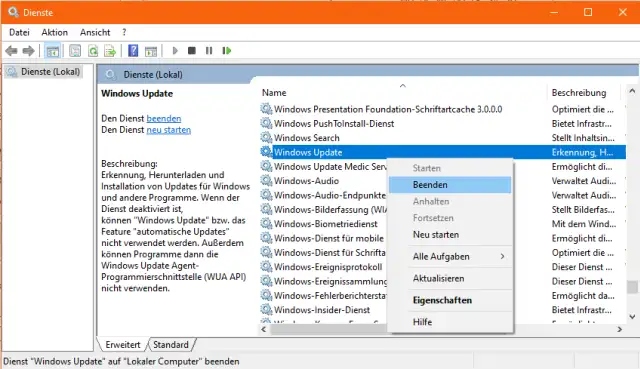Click gear icon of Windows-Biometriedienst row
Screen dimensions: 640x369
266,223
